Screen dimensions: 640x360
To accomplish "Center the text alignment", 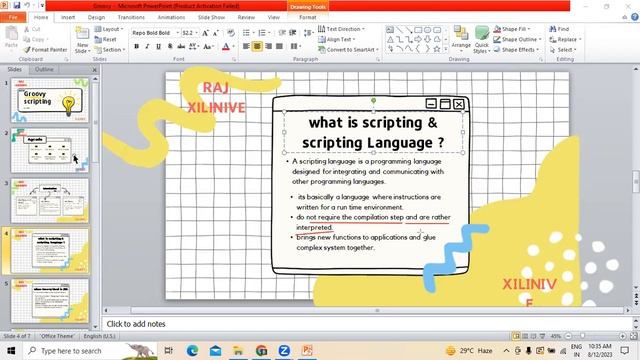I will tap(257, 46).
